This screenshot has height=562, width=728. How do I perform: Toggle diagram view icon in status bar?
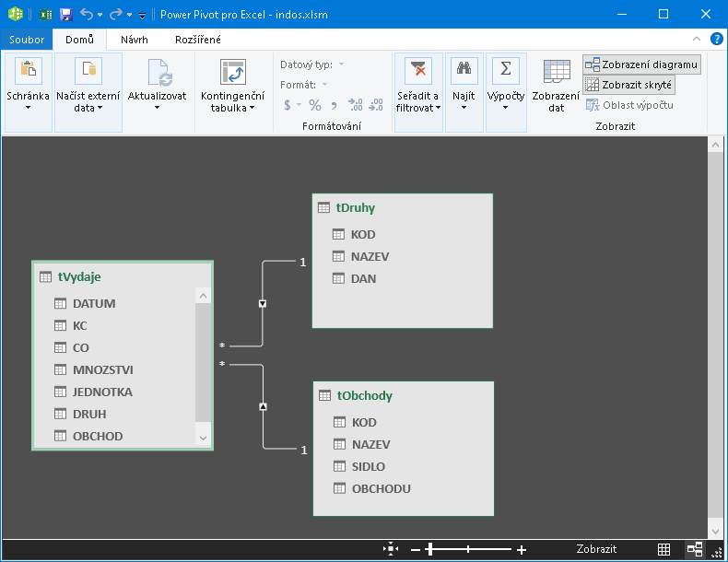tap(695, 549)
